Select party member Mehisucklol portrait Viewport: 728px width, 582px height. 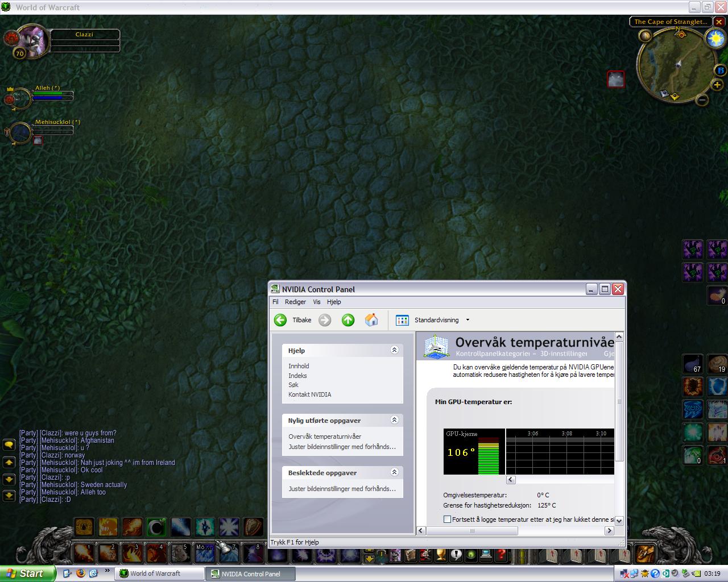[20, 132]
